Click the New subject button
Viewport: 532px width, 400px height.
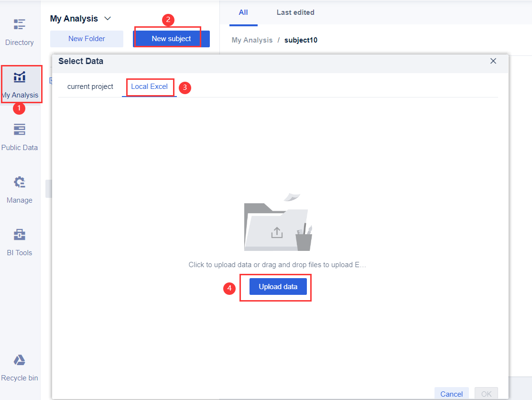point(171,38)
